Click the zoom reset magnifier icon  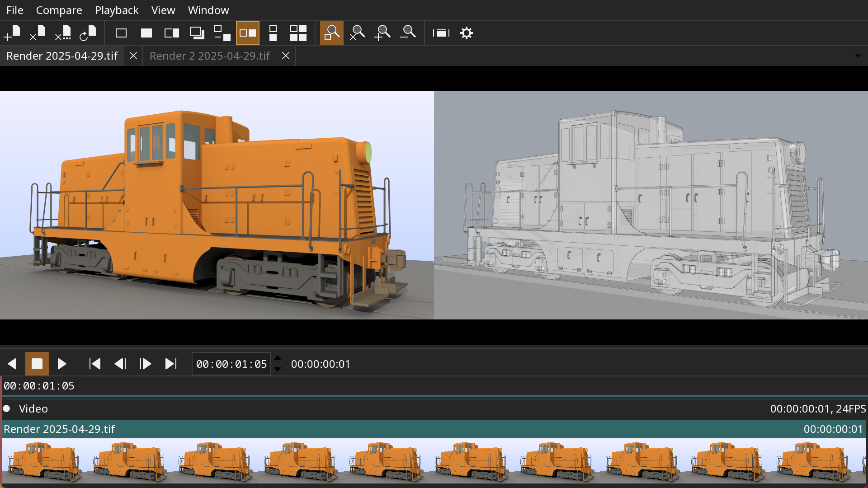click(357, 33)
